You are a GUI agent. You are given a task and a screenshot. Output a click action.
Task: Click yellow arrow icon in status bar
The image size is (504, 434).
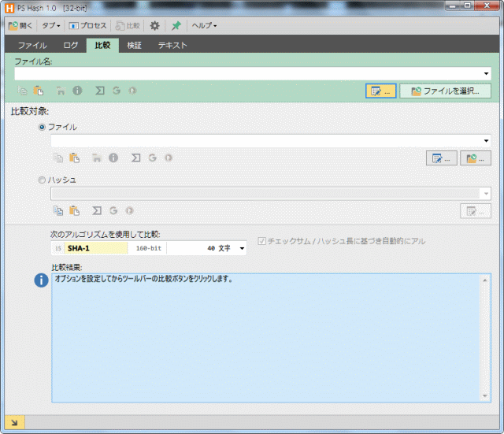point(15,422)
